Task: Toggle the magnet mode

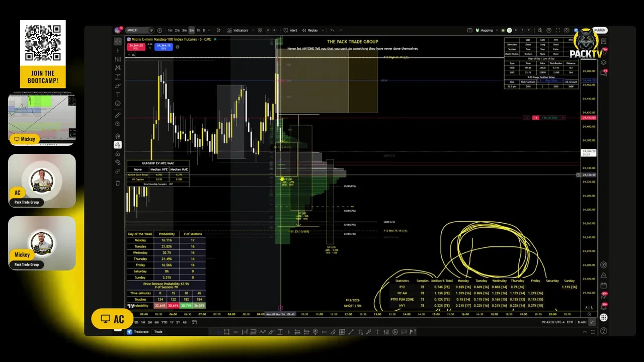Action: click(x=118, y=136)
